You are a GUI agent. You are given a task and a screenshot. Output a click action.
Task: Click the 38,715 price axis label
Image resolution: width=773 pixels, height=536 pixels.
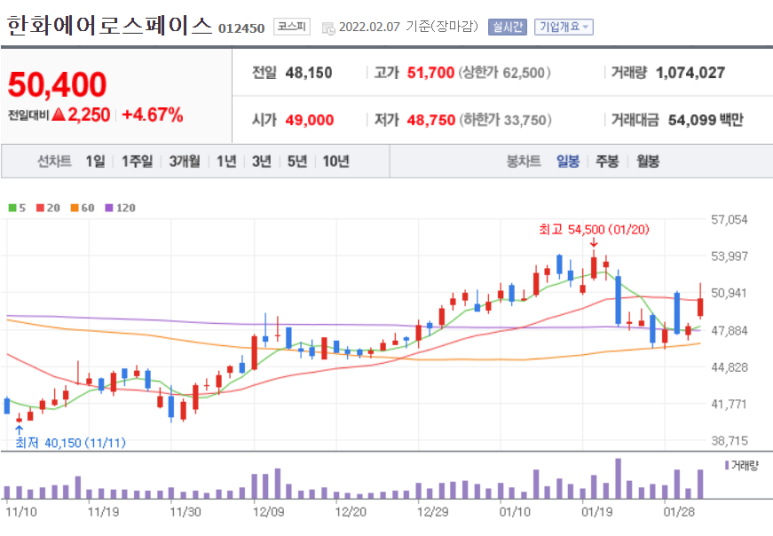point(729,441)
